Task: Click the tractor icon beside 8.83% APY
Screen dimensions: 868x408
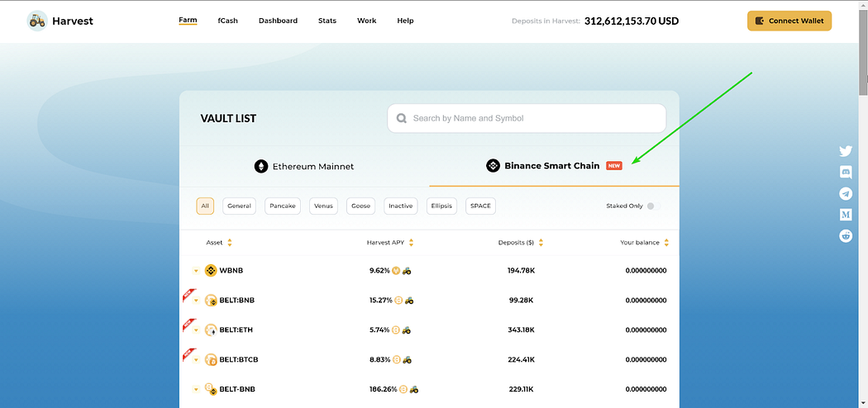Action: (x=407, y=359)
